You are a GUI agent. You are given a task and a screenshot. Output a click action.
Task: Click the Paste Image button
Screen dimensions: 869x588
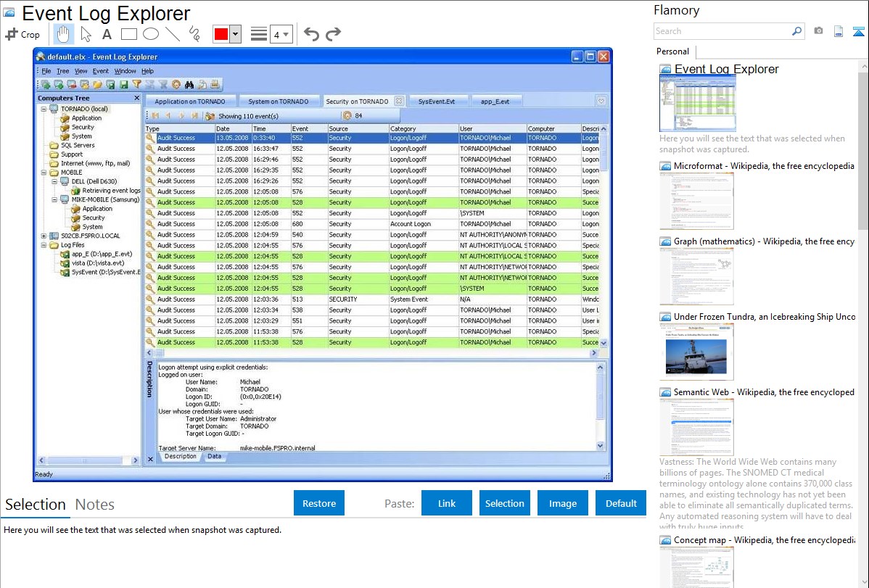click(562, 503)
